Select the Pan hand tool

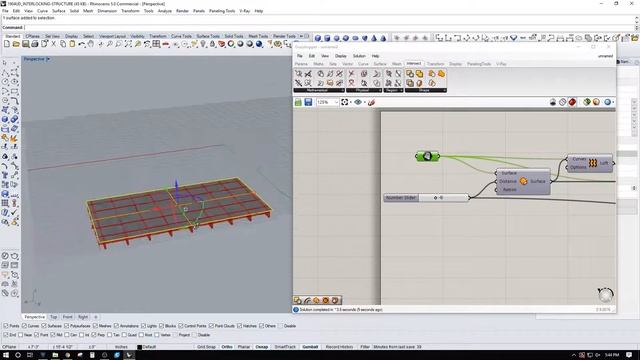[x=91, y=44]
